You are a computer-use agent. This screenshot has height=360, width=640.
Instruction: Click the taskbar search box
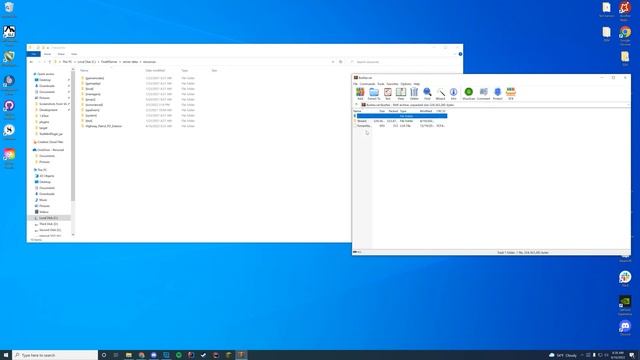pyautogui.click(x=55, y=355)
